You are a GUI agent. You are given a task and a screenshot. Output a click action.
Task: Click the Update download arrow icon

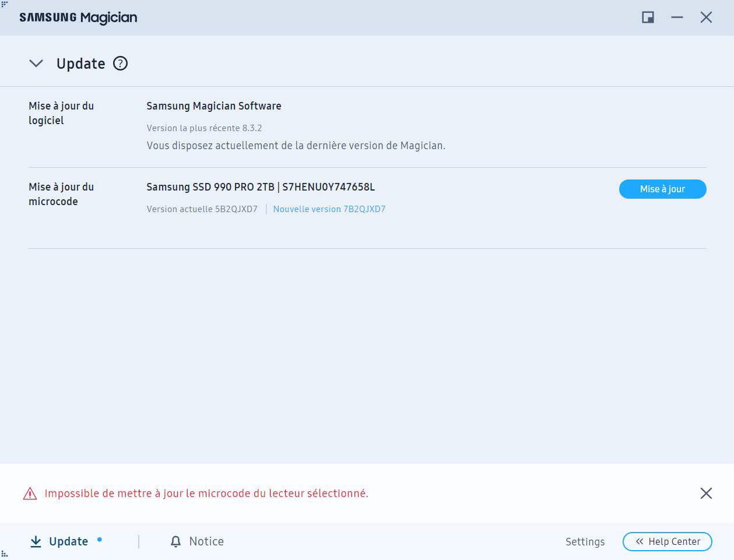click(x=36, y=541)
